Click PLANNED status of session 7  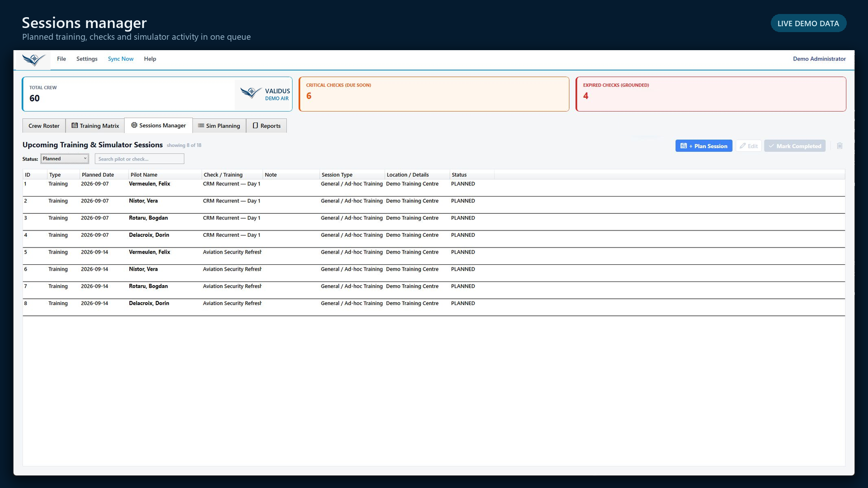[x=463, y=286]
